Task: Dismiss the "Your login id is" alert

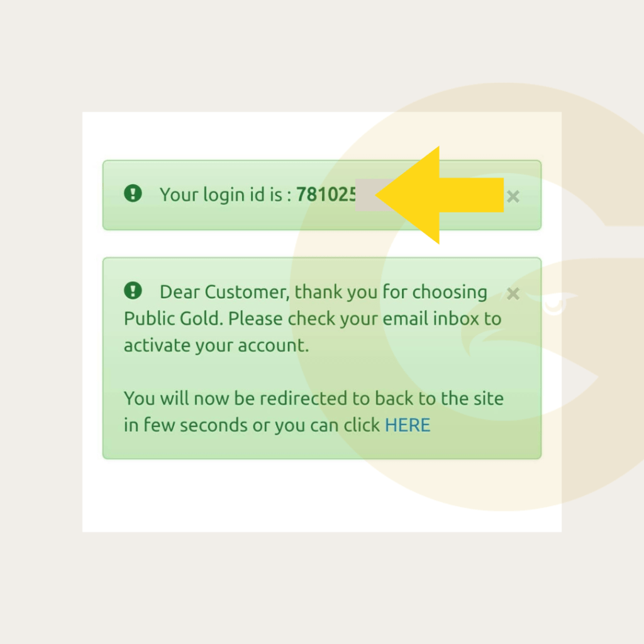Action: tap(513, 196)
